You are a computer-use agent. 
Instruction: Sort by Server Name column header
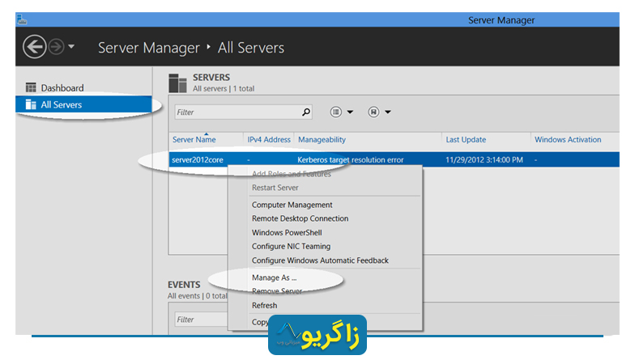click(x=194, y=139)
